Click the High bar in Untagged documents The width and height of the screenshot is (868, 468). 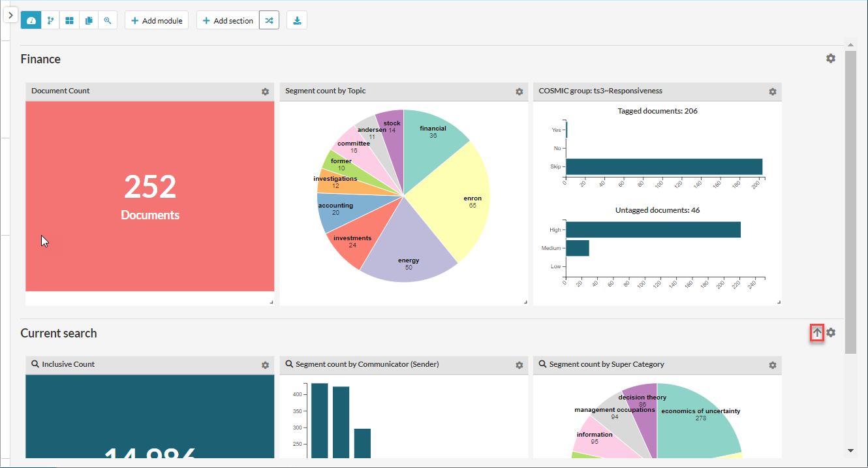(653, 230)
